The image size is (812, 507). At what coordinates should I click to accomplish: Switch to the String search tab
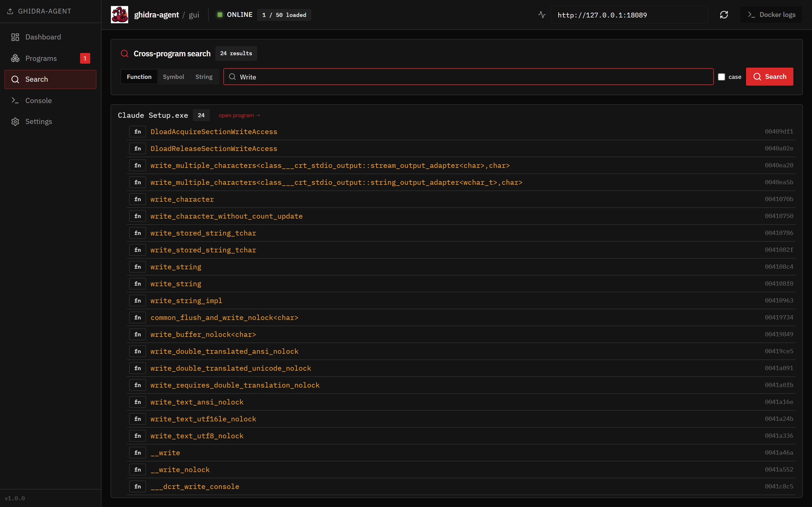(x=204, y=77)
